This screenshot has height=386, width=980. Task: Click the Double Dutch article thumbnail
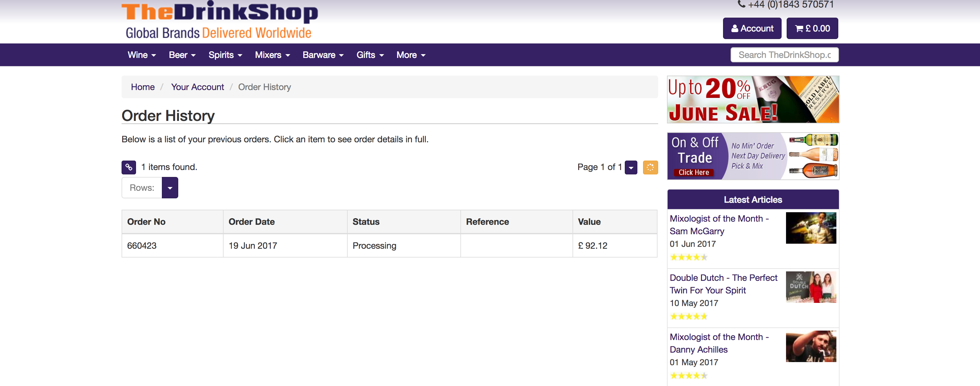point(811,287)
